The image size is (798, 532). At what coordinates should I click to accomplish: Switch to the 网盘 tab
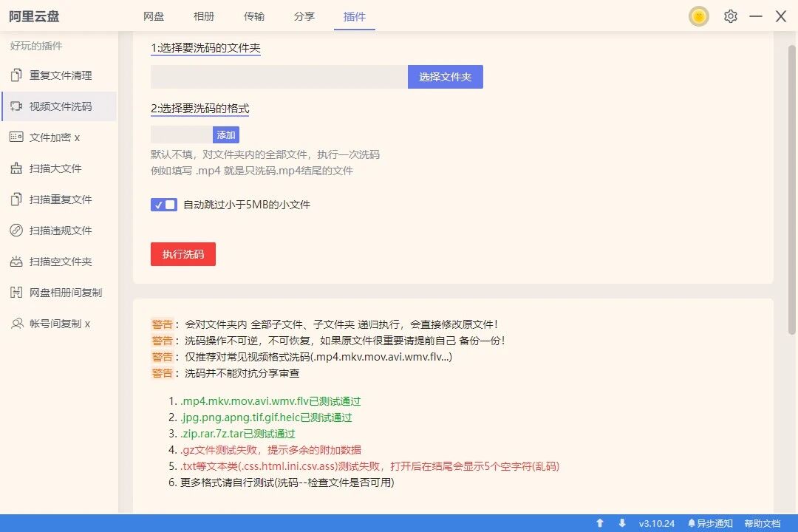[154, 16]
